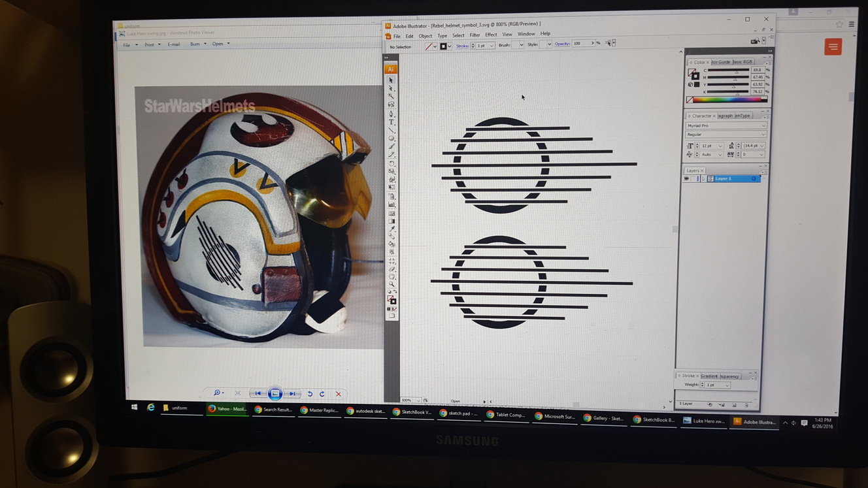Click the Opacity field showing 100
868x488 pixels.
[580, 44]
